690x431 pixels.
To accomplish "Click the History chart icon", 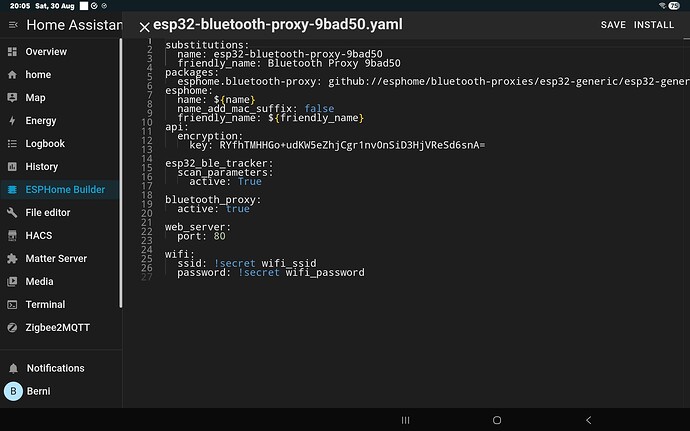I will [x=12, y=166].
